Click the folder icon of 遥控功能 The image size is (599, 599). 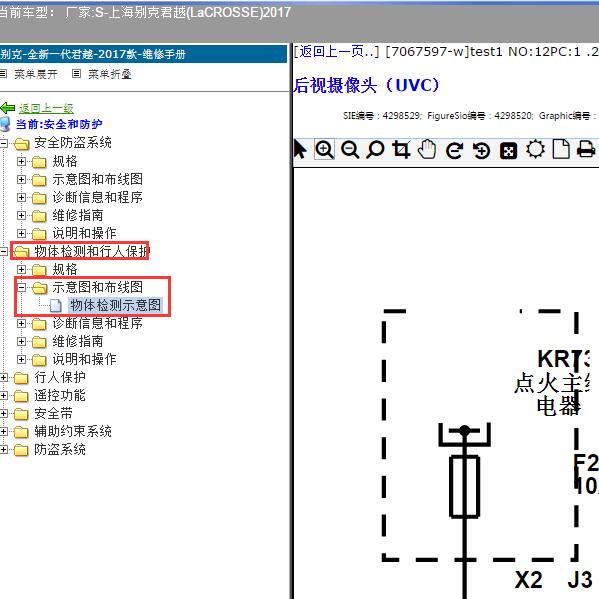pyautogui.click(x=21, y=396)
